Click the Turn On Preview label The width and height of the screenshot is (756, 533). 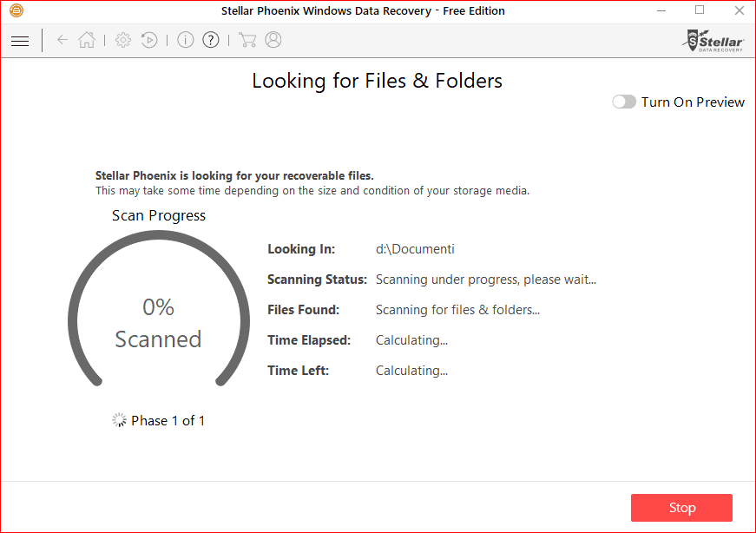coord(693,102)
